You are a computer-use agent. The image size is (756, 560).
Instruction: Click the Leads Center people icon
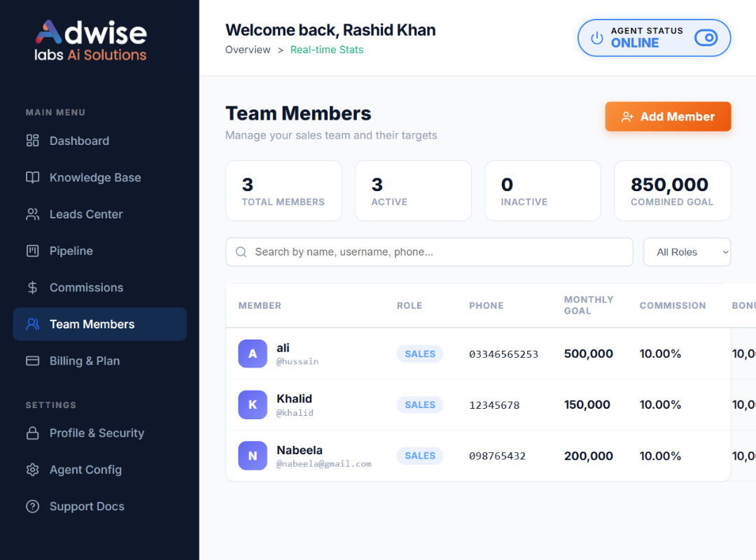(x=32, y=214)
